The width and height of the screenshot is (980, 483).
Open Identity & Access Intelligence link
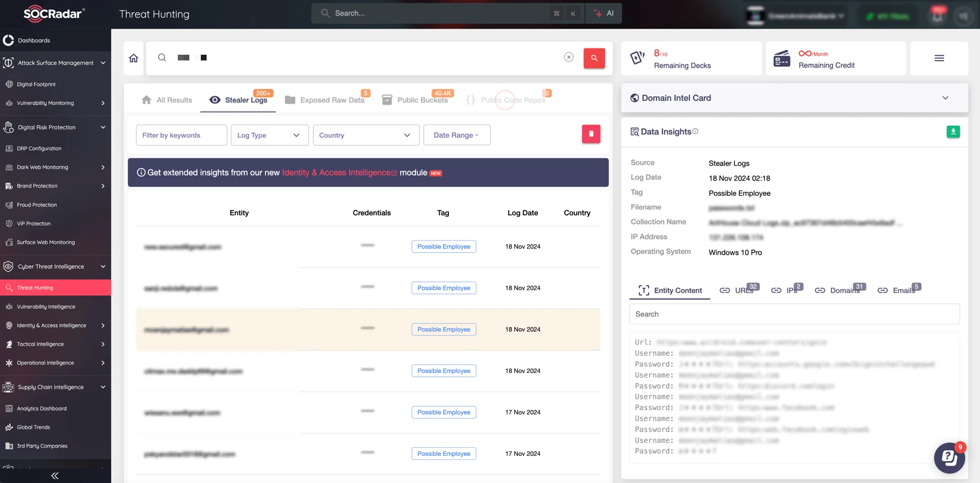tap(339, 173)
